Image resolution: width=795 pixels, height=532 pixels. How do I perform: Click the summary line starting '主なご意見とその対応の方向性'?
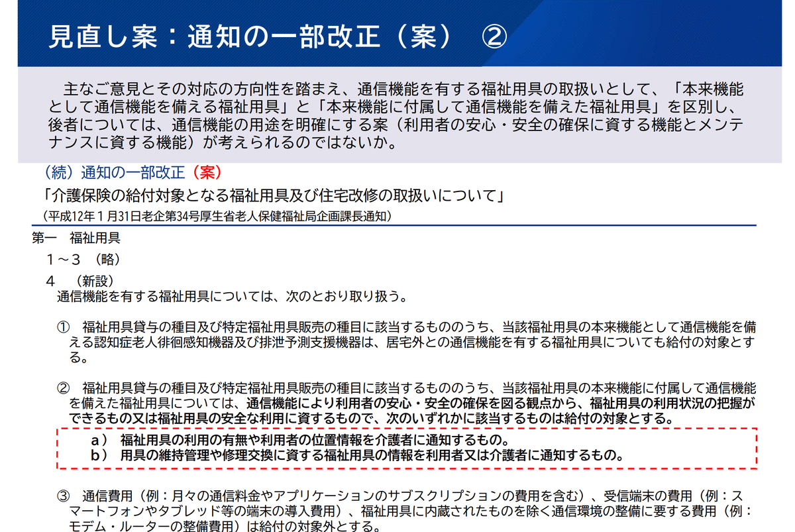click(405, 89)
